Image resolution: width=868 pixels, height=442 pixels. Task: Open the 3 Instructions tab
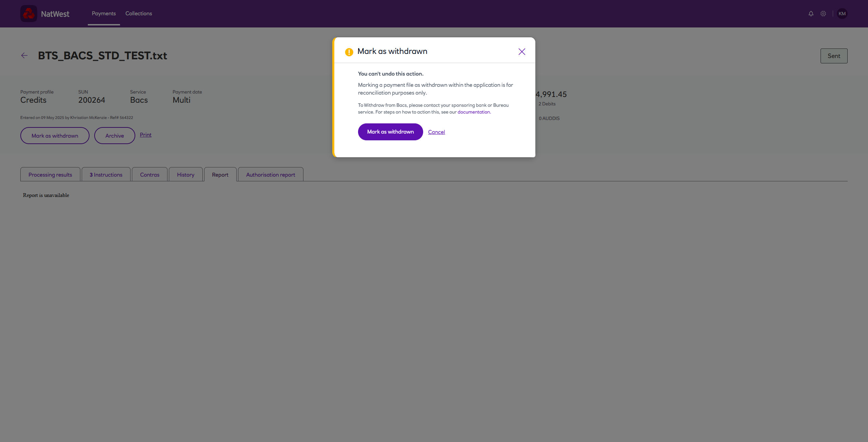pos(106,175)
